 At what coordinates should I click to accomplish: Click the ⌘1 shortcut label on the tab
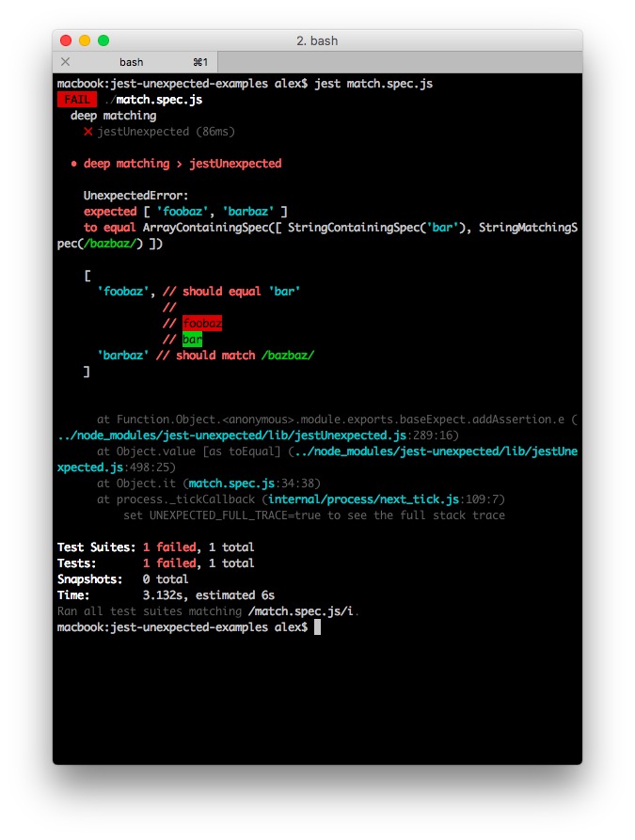pos(200,62)
